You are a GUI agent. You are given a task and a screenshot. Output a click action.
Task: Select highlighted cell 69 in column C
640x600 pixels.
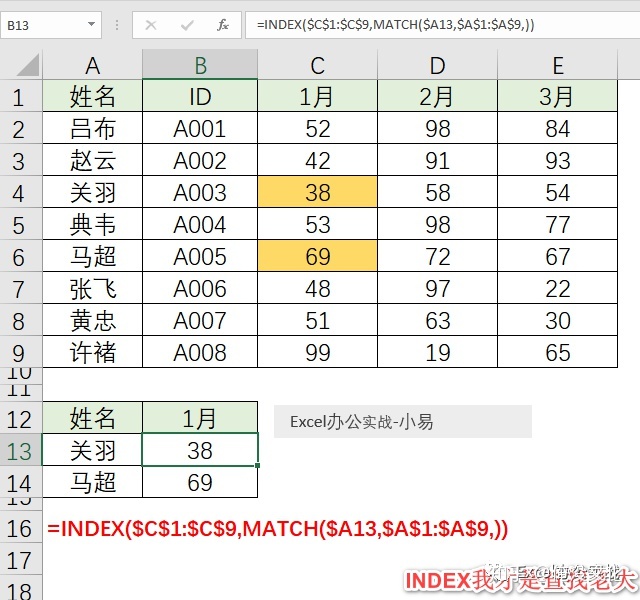(x=318, y=256)
